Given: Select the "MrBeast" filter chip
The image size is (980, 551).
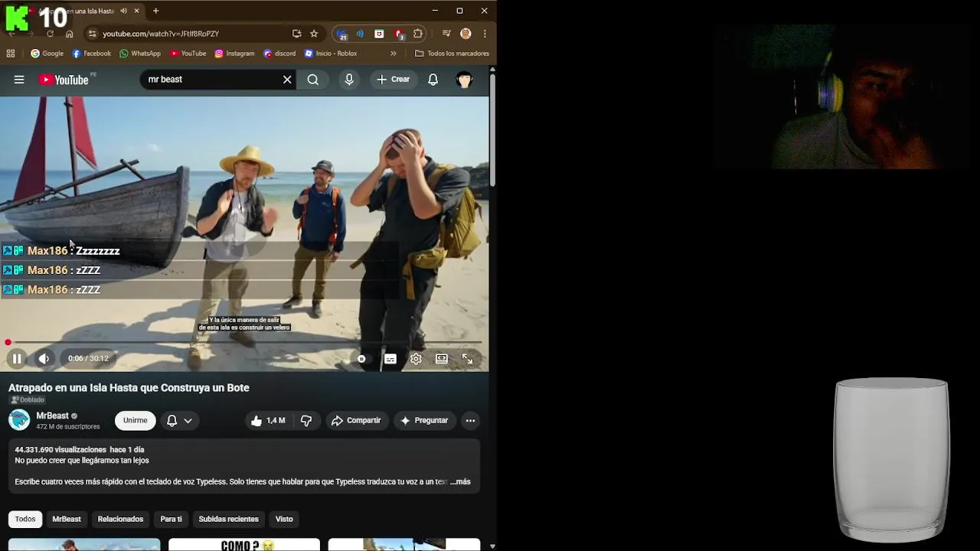Looking at the screenshot, I should [67, 519].
